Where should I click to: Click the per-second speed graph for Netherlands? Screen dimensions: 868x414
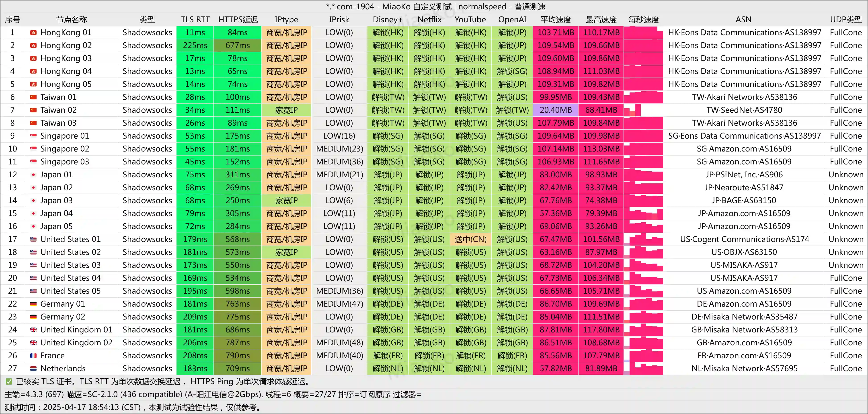pos(643,368)
